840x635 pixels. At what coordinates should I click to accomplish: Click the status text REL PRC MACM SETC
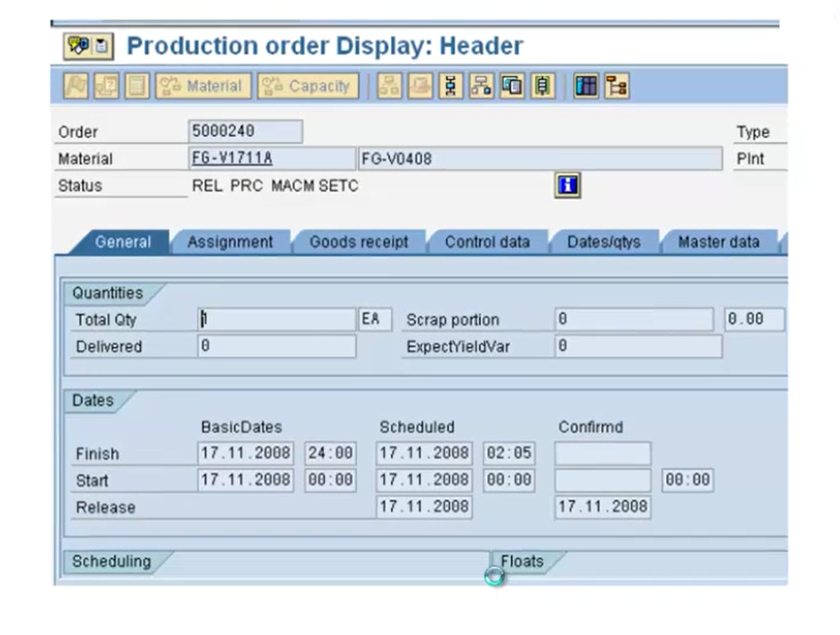click(x=275, y=185)
